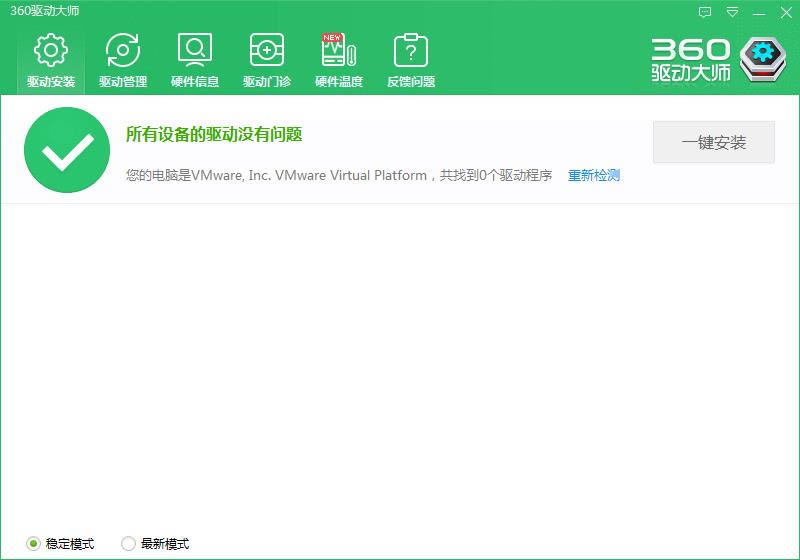
Task: Minimize the 360驱动大师 window
Action: 759,13
